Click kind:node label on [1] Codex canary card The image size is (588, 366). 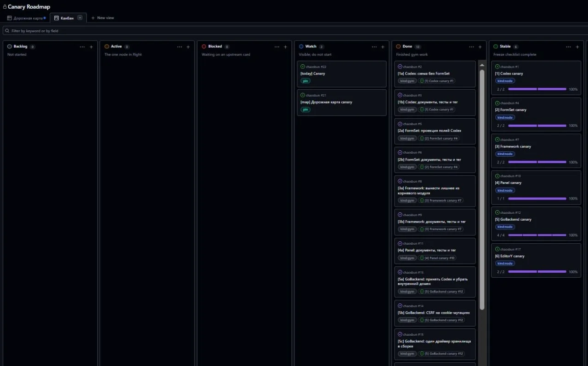[x=505, y=81]
